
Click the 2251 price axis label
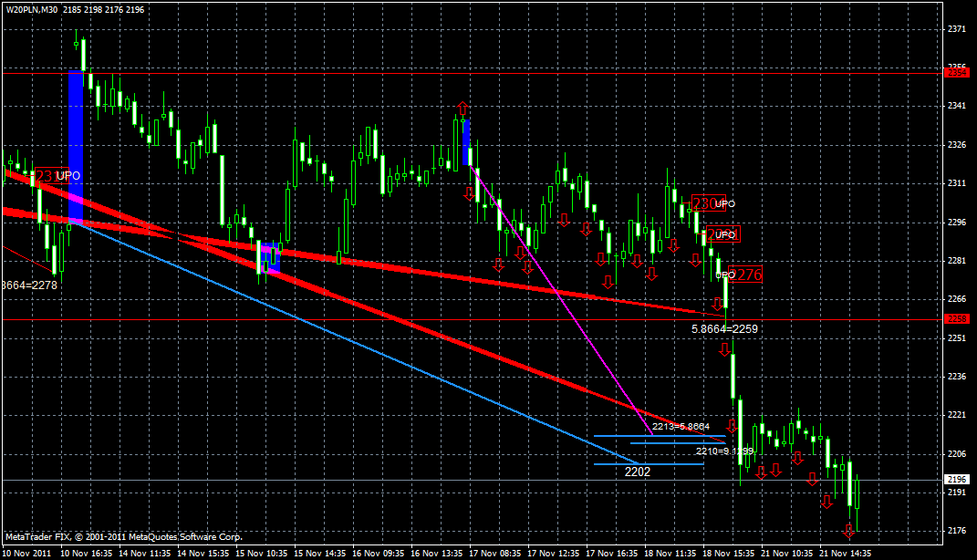click(956, 337)
